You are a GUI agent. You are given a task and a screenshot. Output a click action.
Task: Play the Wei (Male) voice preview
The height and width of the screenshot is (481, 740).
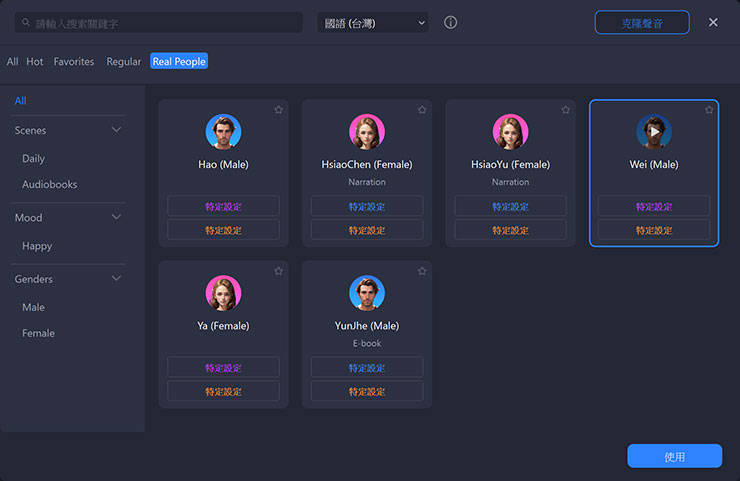click(654, 131)
